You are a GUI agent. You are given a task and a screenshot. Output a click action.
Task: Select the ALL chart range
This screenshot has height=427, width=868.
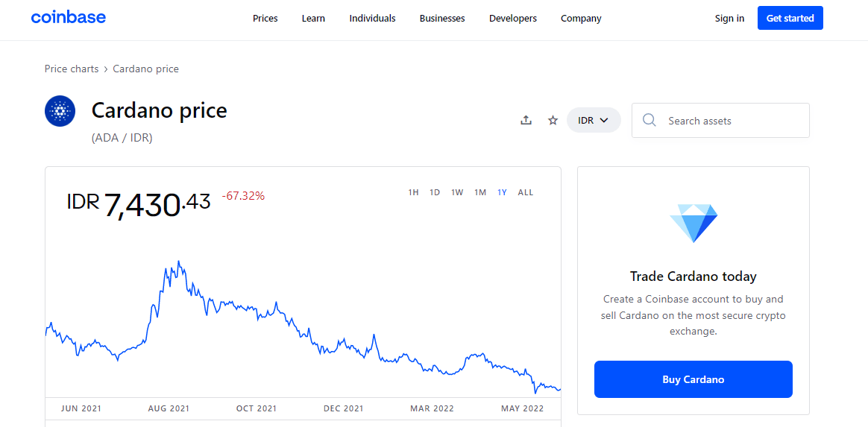click(525, 192)
